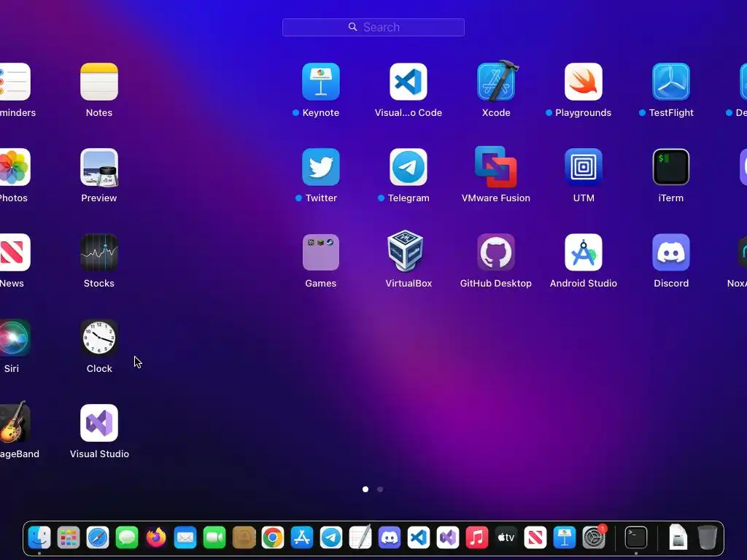Open Clock app
This screenshot has width=747, height=560.
(x=99, y=338)
